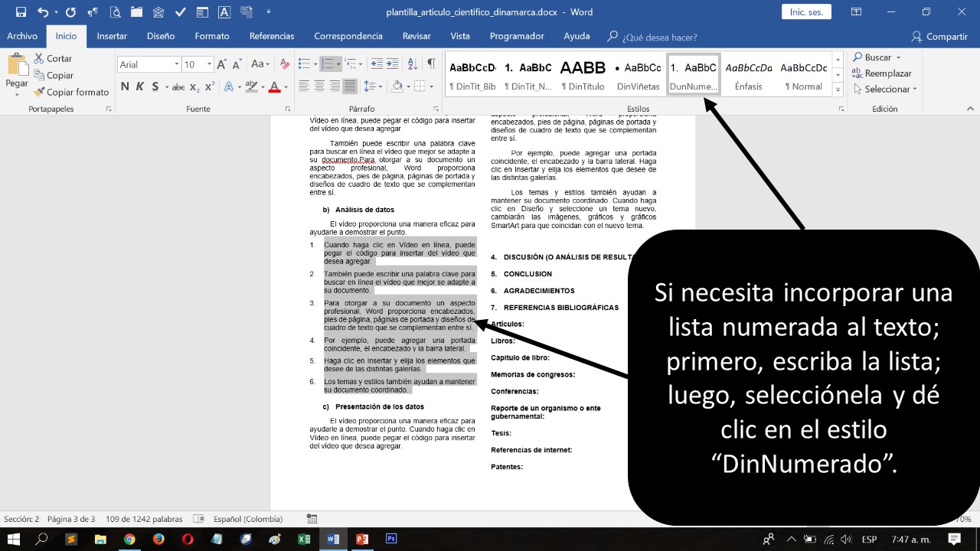The image size is (980, 551).
Task: Toggle the numbered list button
Action: (x=327, y=64)
